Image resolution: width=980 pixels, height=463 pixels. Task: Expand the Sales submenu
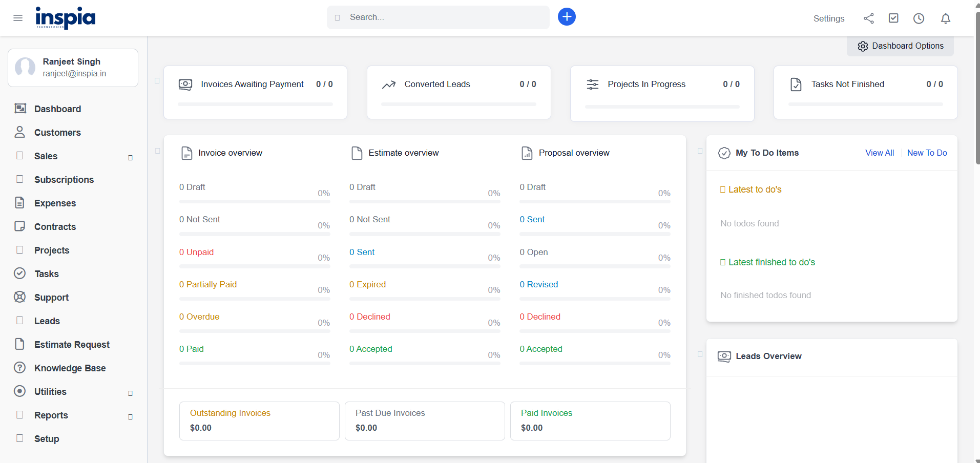(130, 157)
